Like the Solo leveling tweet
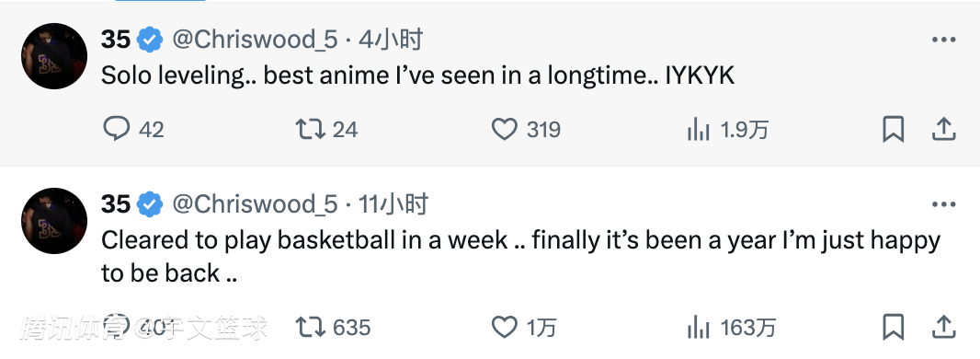The width and height of the screenshot is (980, 359). tap(504, 130)
